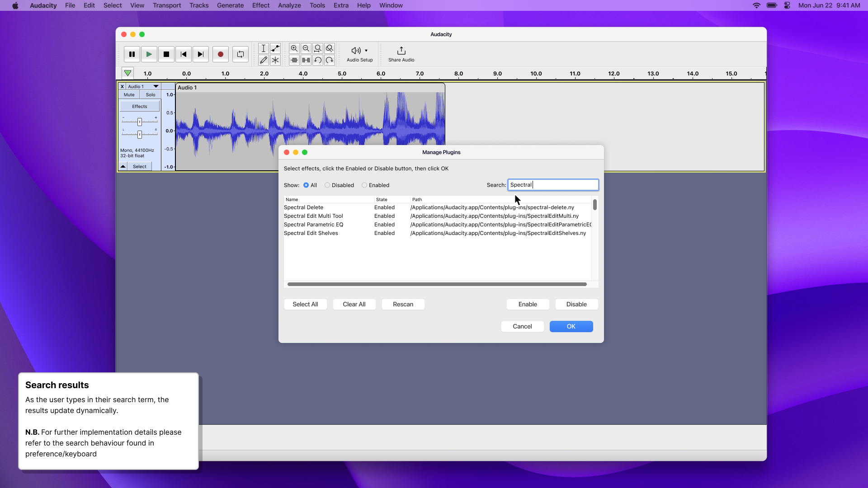Activate the Draw tool
Screen dimensions: 868x488
point(264,60)
